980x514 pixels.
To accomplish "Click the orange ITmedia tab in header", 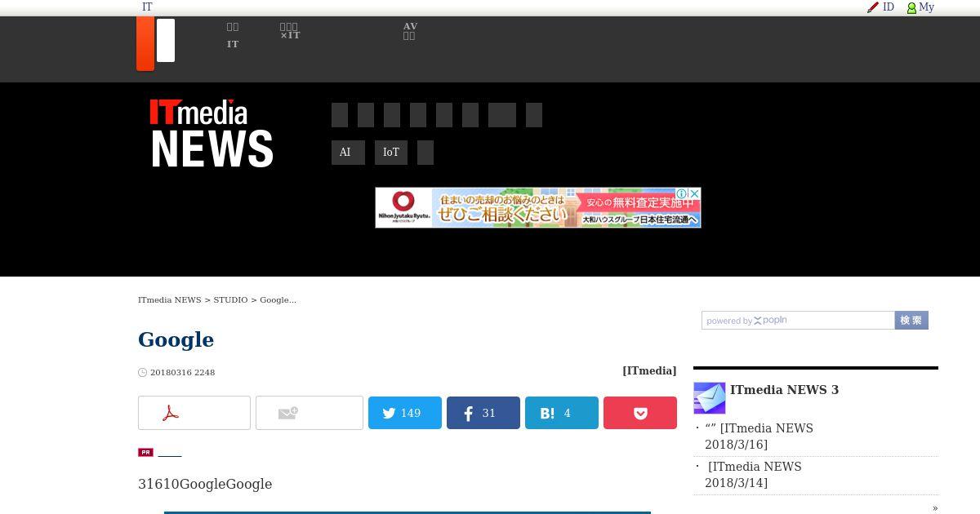I will [x=145, y=43].
